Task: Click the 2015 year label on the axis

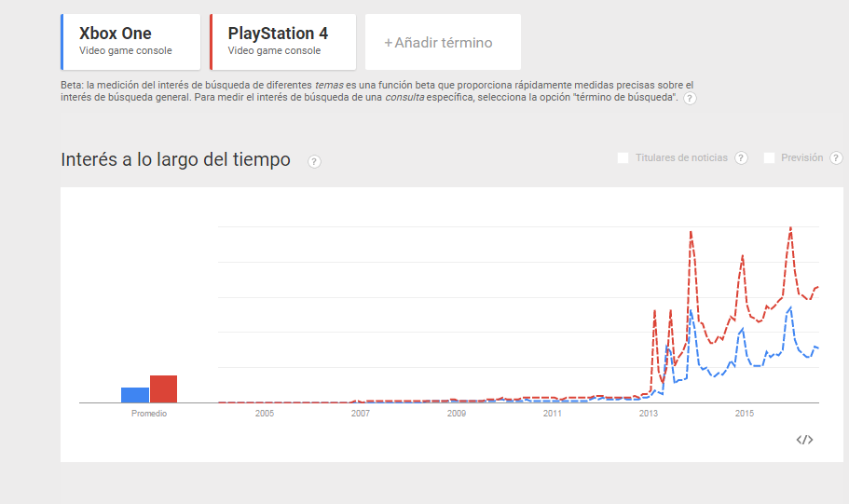Action: [744, 413]
